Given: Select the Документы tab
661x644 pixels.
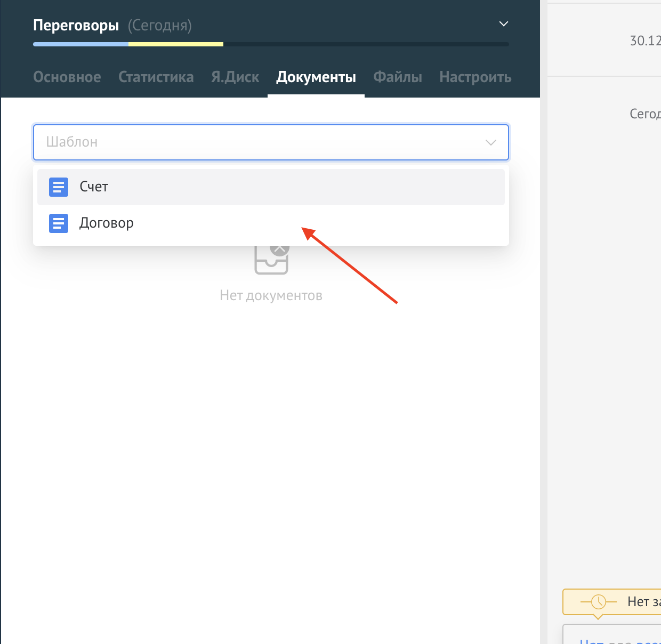Looking at the screenshot, I should tap(316, 77).
